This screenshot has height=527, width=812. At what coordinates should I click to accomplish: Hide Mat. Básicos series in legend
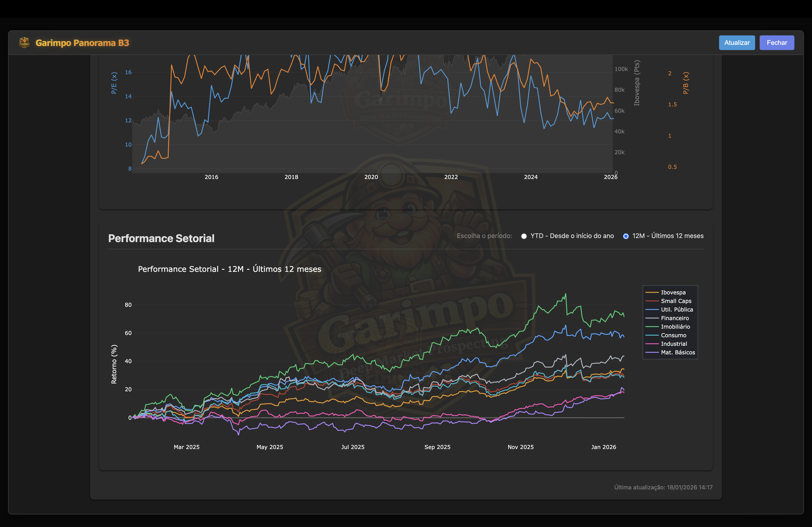[678, 352]
